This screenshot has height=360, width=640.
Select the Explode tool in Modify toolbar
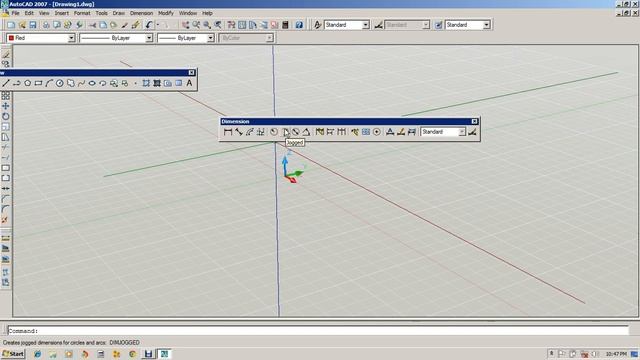coord(5,220)
